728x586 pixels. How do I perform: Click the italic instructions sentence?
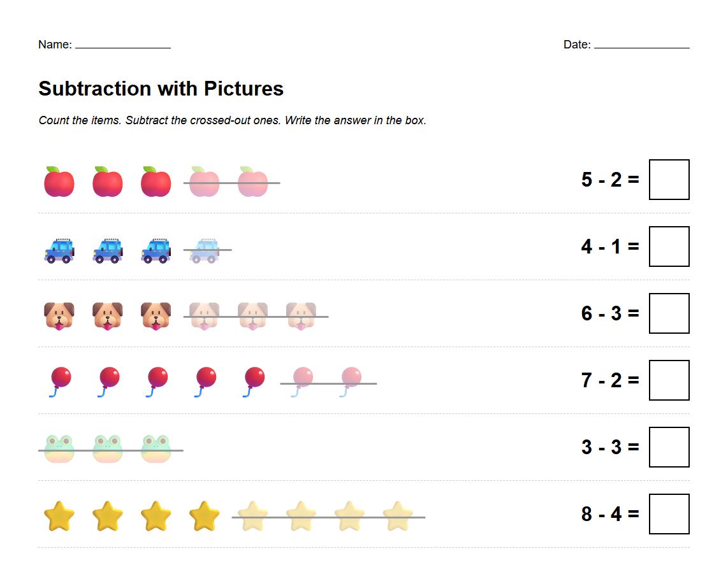point(232,120)
